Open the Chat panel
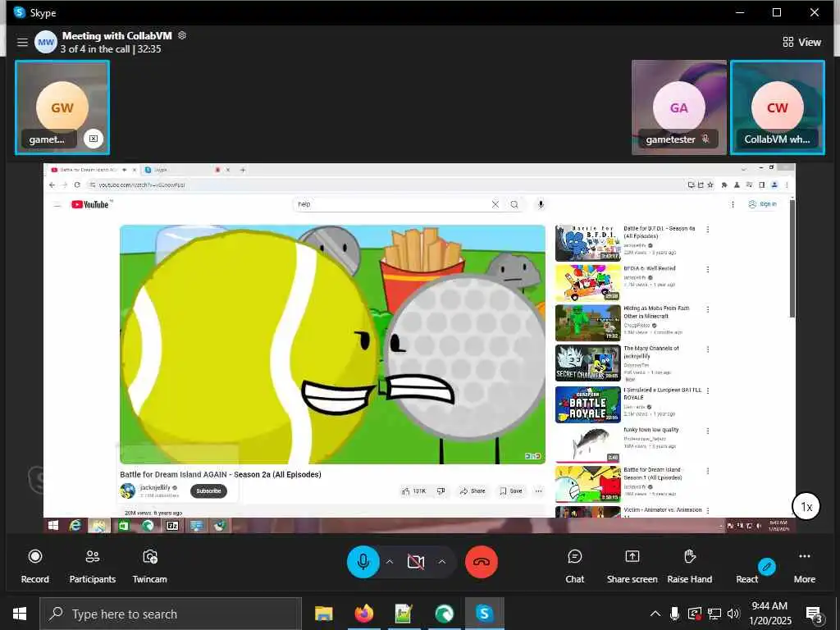This screenshot has height=630, width=840. point(574,566)
